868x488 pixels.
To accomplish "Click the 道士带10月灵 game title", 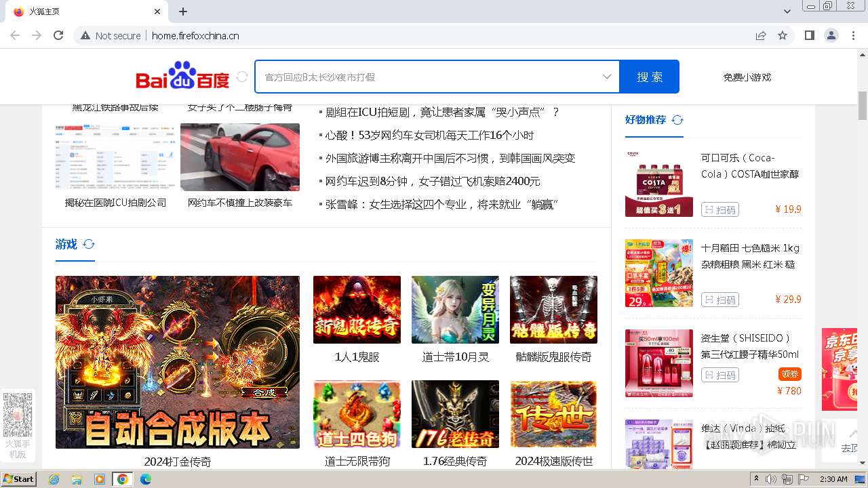I will (x=455, y=357).
